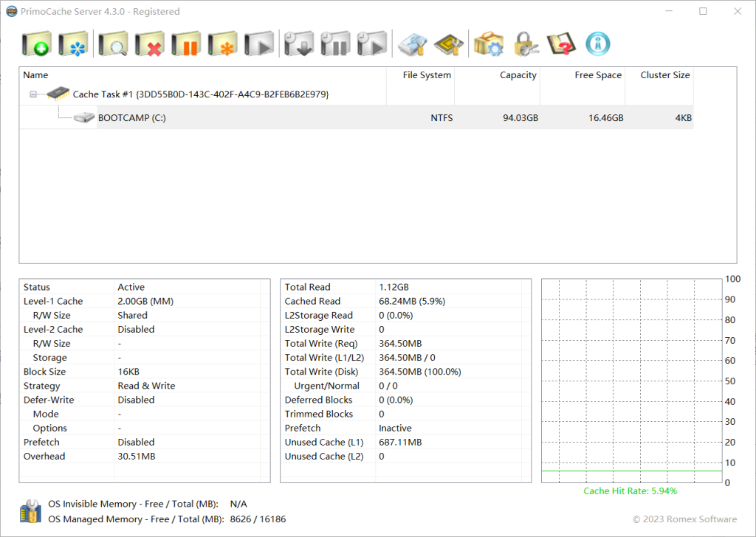
Task: Click the green plus new cache task icon
Action: pyautogui.click(x=37, y=44)
